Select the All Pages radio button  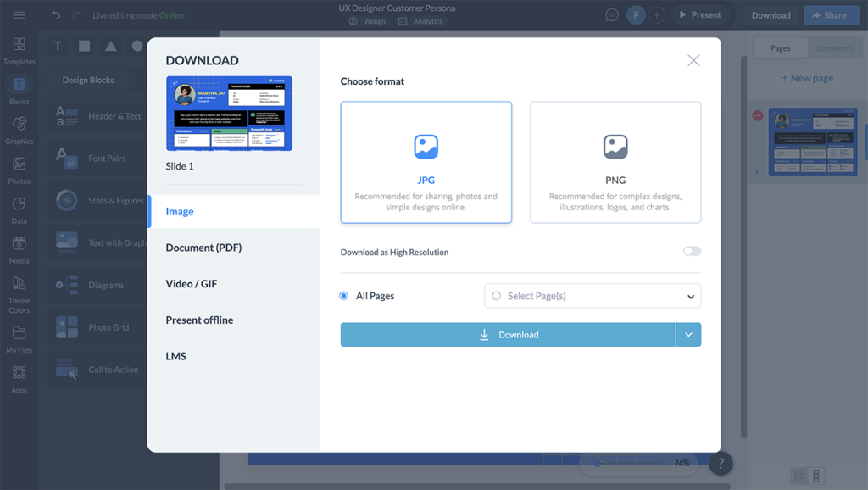tap(342, 295)
